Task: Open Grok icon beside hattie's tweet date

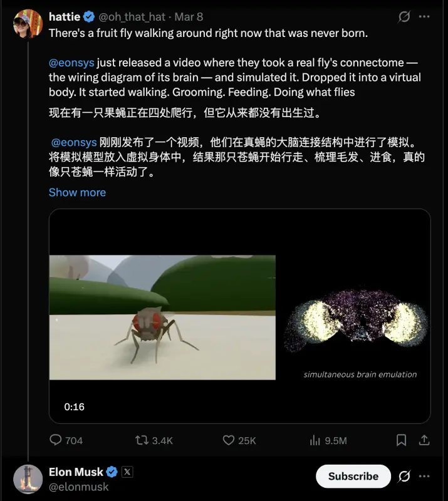Action: point(404,17)
